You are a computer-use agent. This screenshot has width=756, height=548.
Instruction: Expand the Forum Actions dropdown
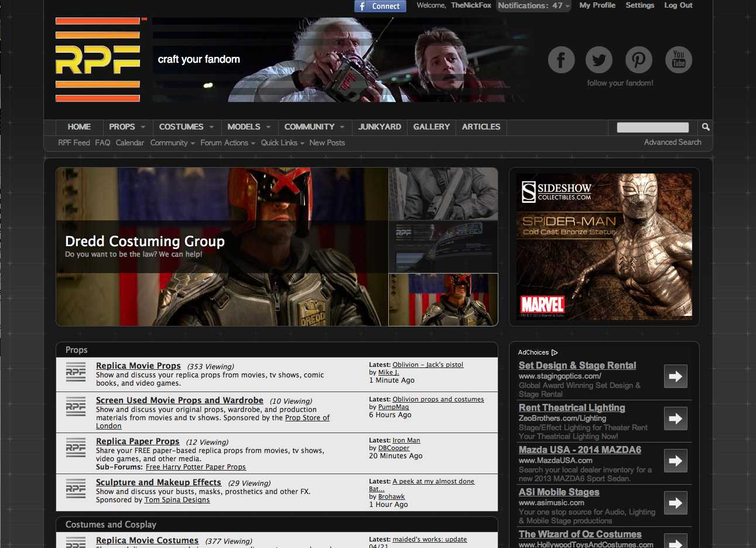228,143
